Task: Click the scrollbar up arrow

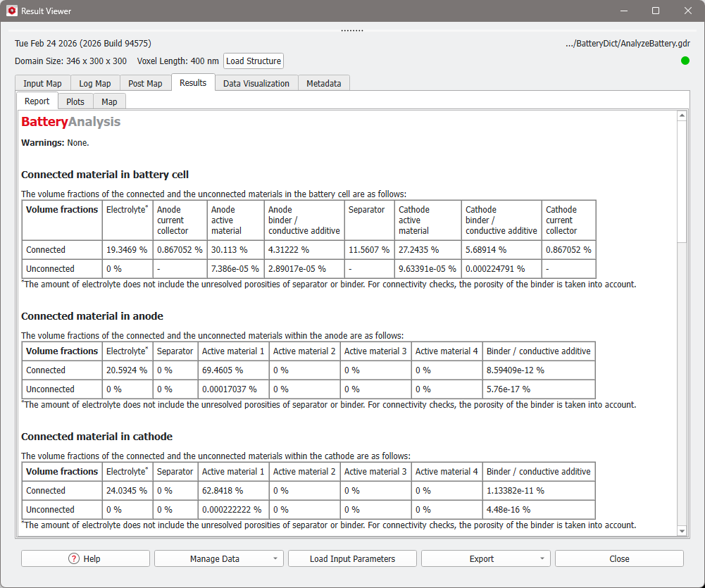Action: (x=682, y=115)
